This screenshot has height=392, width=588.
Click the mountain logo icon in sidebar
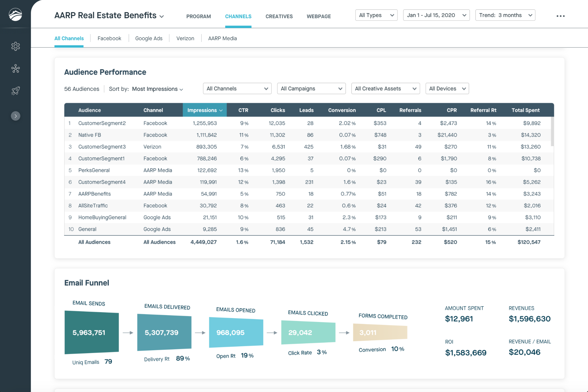15,15
